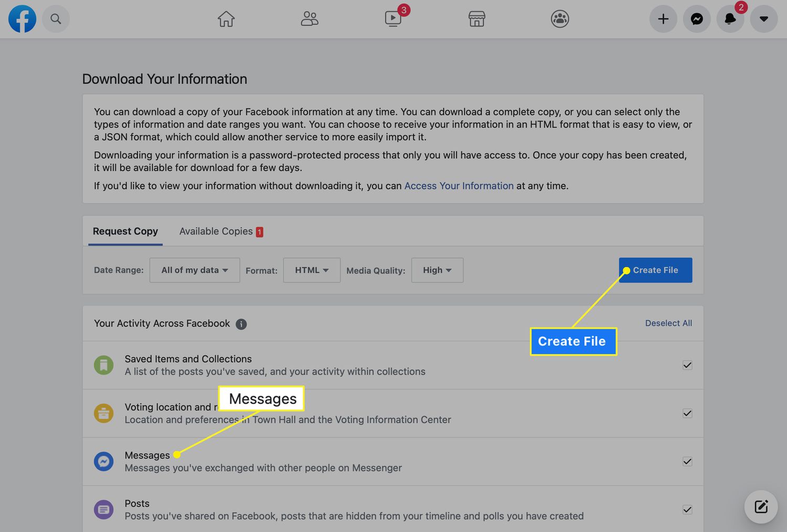Open the search magnifier icon

click(56, 19)
